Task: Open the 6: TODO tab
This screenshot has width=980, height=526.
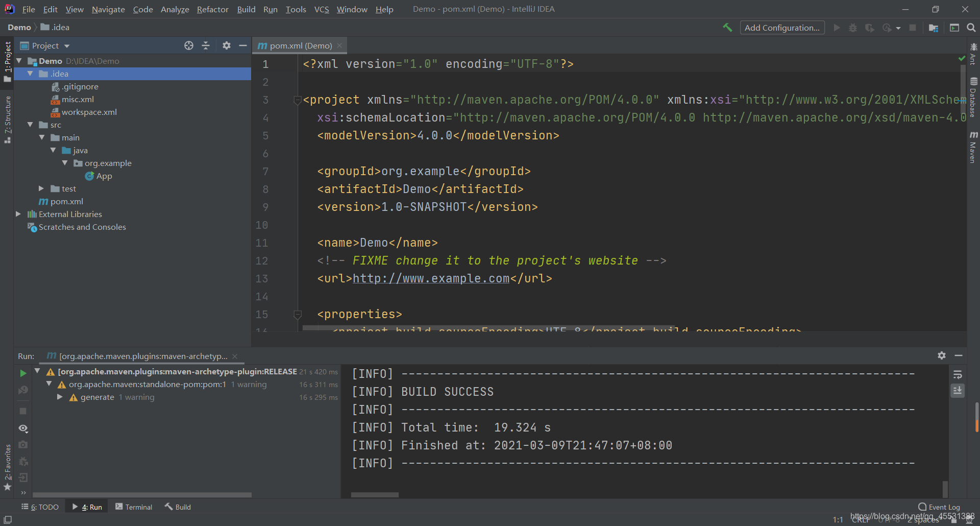Action: [40, 507]
